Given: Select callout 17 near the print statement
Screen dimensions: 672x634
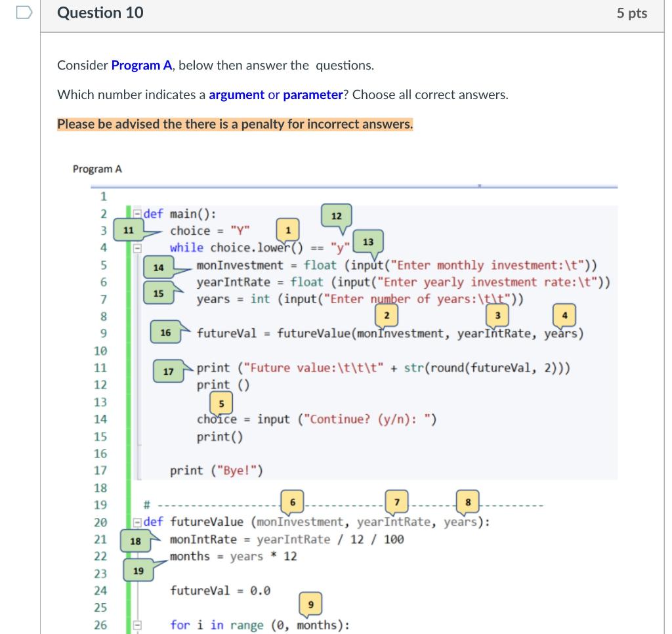Looking at the screenshot, I should point(170,371).
